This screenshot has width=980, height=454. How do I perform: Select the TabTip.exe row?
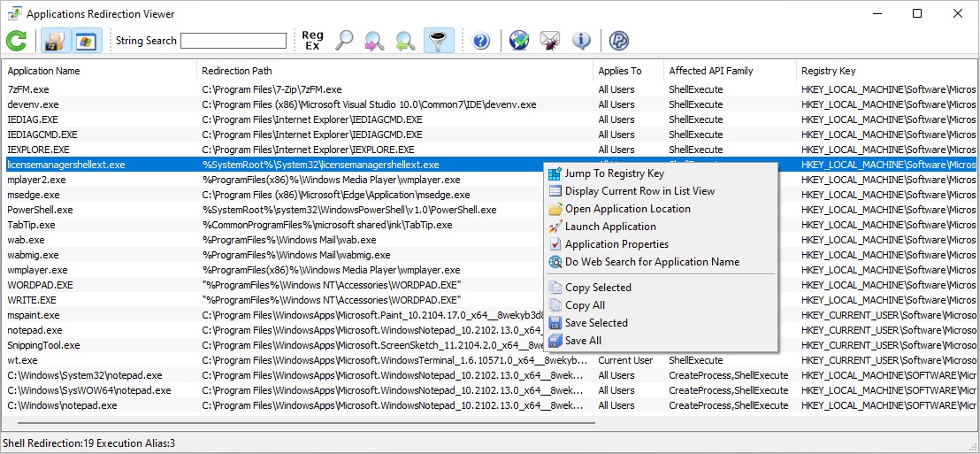tap(489, 225)
